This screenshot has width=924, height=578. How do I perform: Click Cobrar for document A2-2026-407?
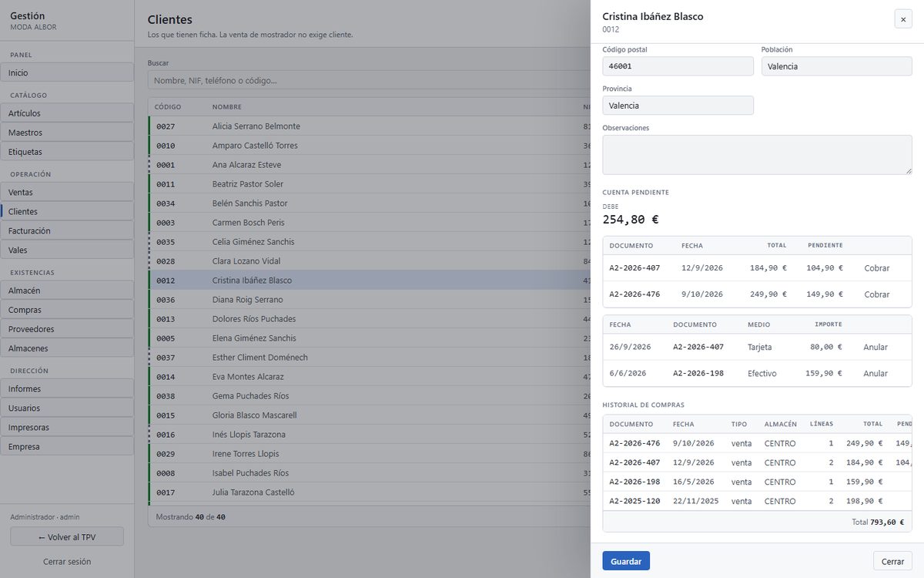coord(877,268)
